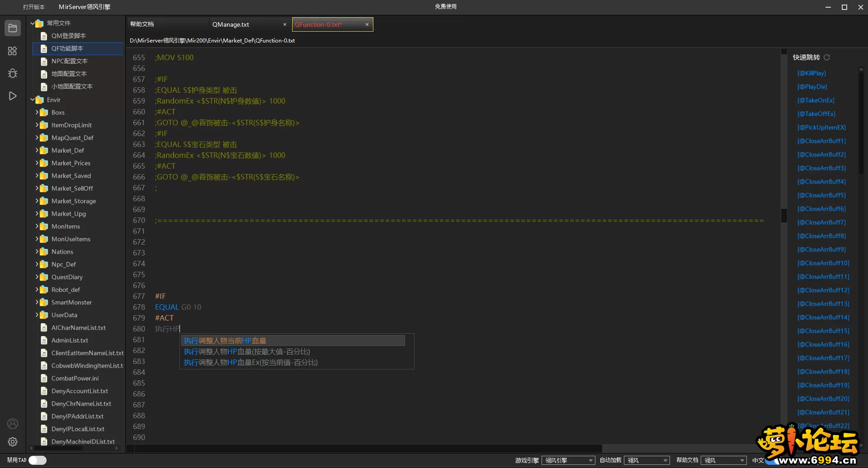868x468 pixels.
Task: Expand the Npc_Def folder
Action: 37,265
